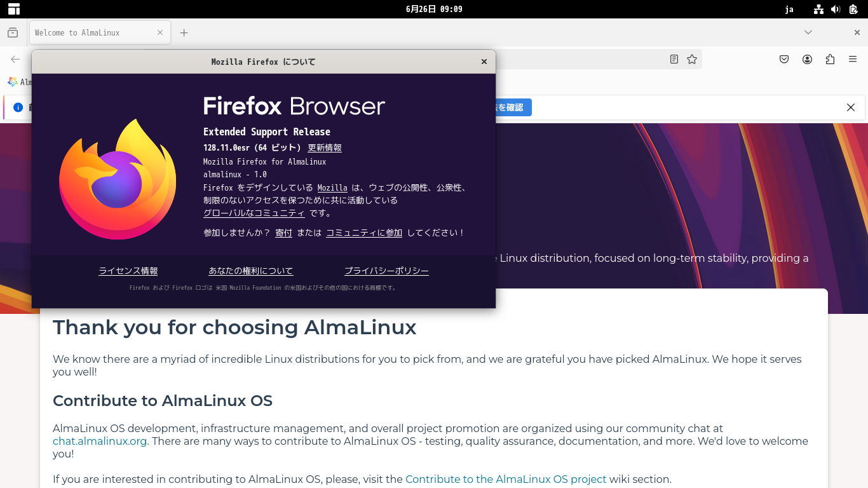
Task: Select the Welcome to AlmaLinux tab
Action: click(x=100, y=32)
